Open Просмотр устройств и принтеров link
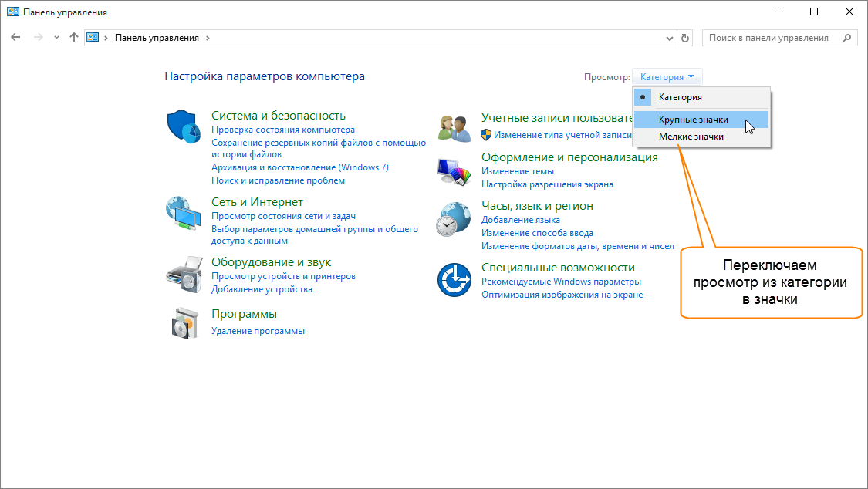The height and width of the screenshot is (489, 868). point(283,276)
